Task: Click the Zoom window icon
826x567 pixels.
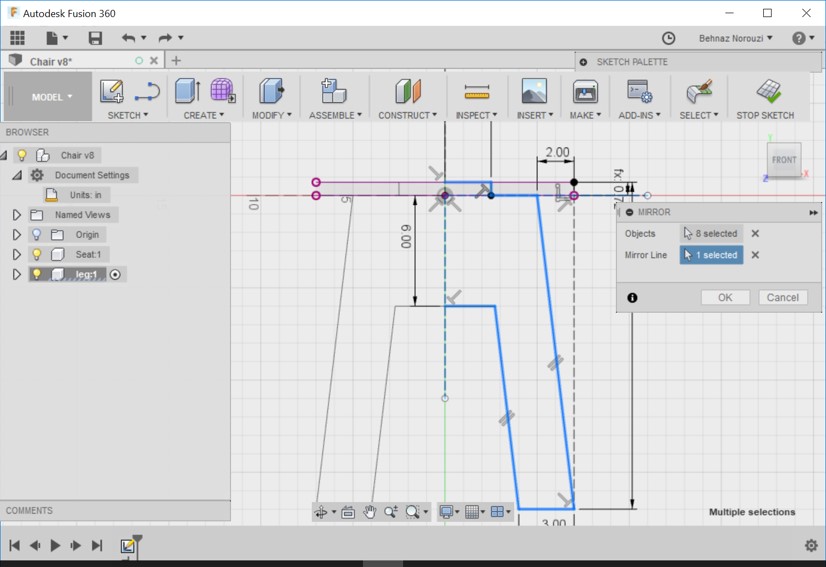Action: tap(391, 512)
